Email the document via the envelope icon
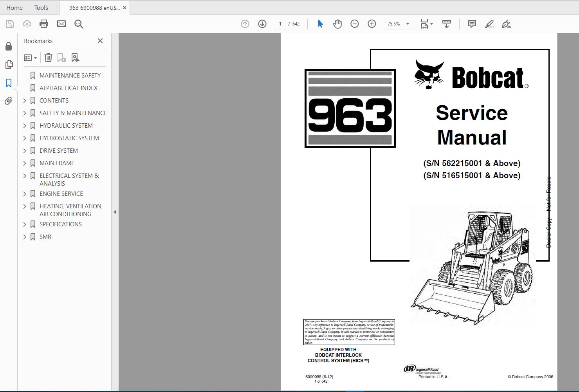579x392 pixels. (61, 23)
